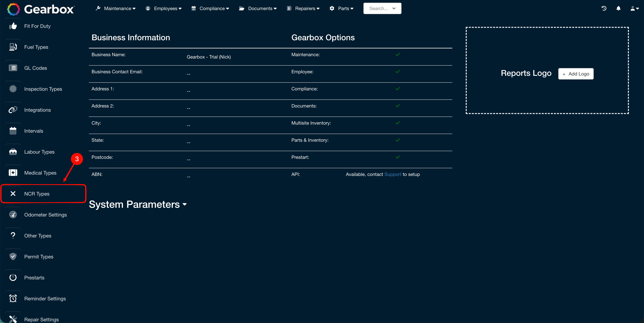The image size is (644, 323).
Task: Open Reminder Settings
Action: [45, 299]
